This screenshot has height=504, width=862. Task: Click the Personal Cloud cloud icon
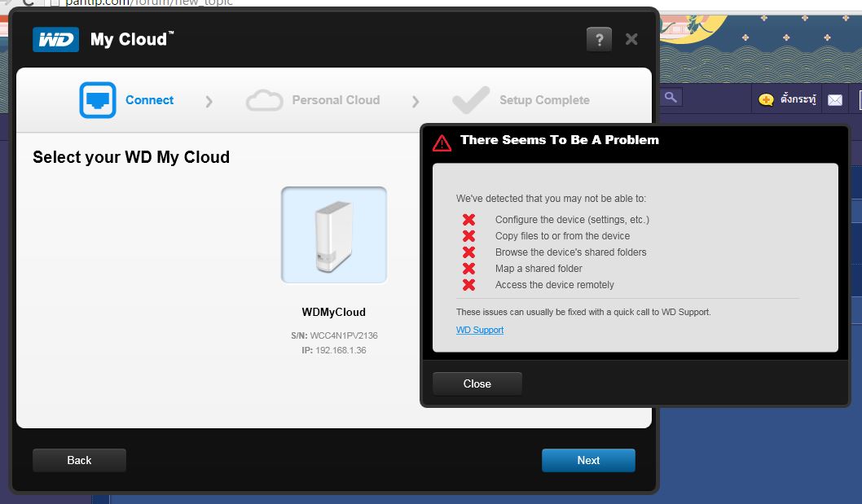265,101
